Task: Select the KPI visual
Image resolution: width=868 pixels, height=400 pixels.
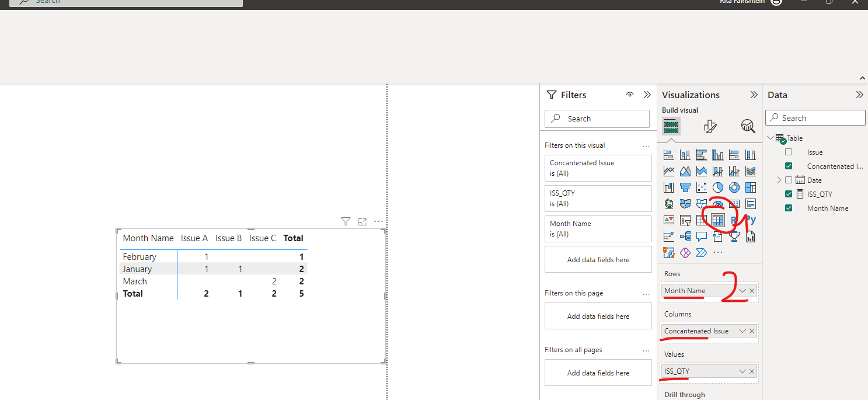Action: tap(669, 220)
